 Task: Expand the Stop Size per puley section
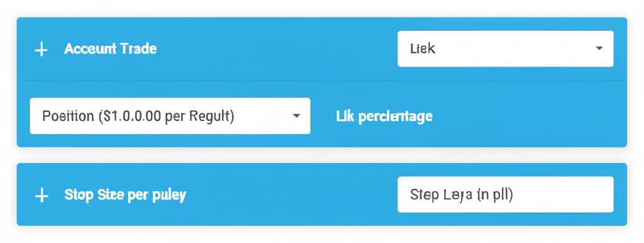41,195
